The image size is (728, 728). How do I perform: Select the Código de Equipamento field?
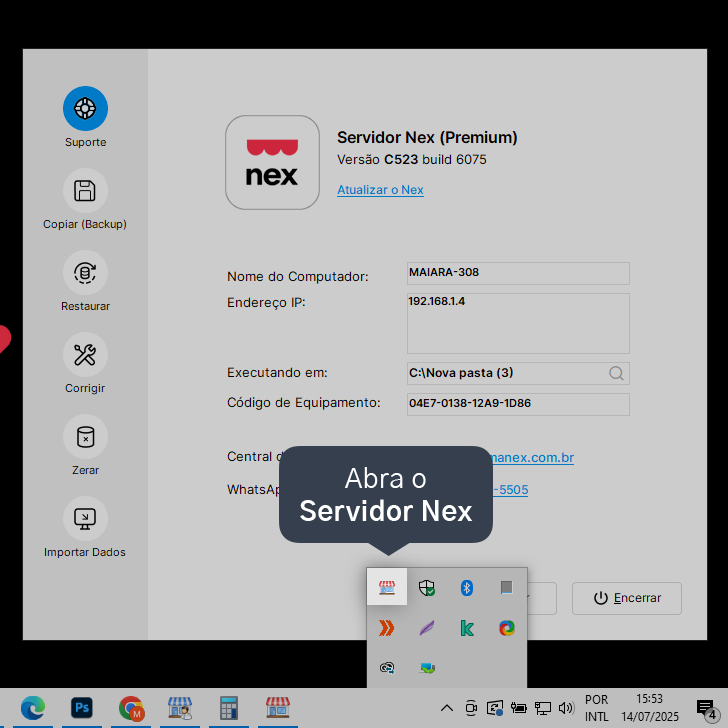[518, 404]
